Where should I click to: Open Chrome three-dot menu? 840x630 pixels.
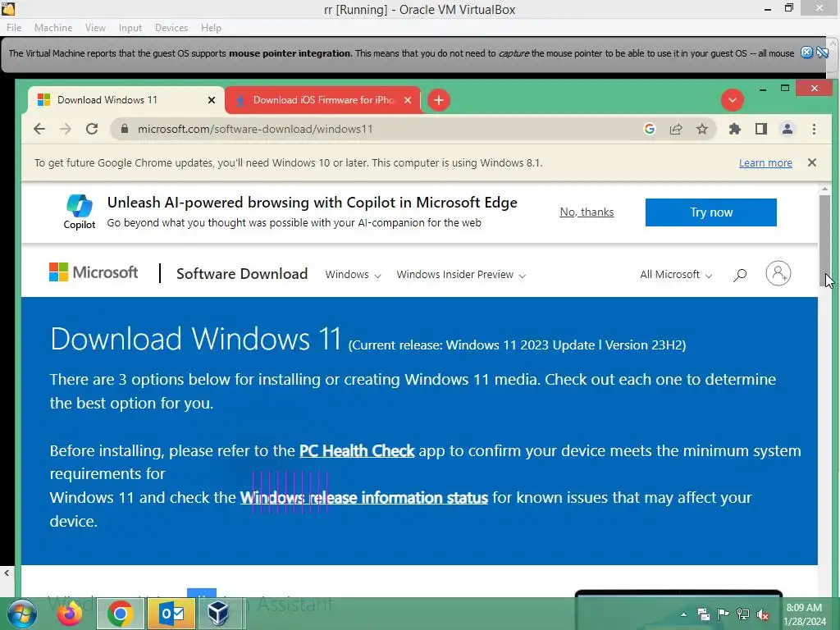click(814, 129)
